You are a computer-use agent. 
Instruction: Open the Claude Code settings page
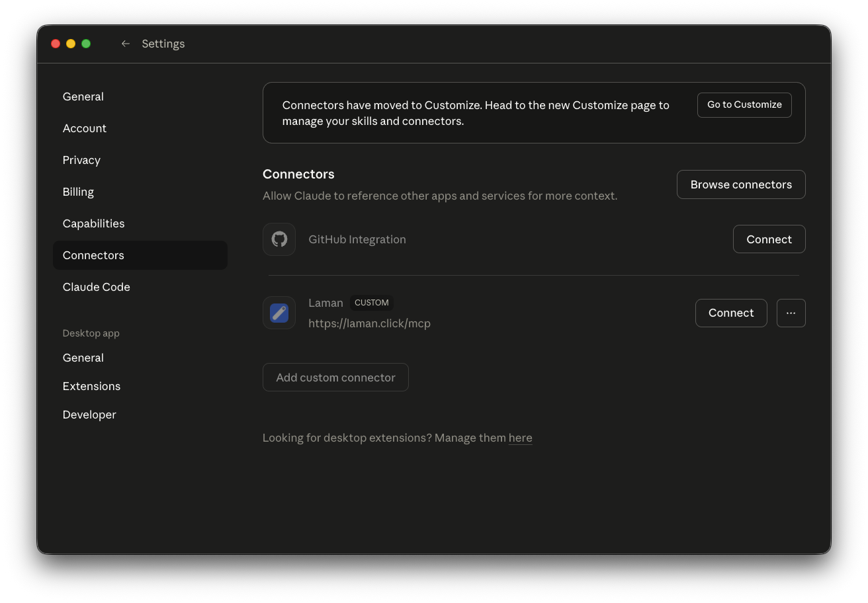pyautogui.click(x=140, y=287)
